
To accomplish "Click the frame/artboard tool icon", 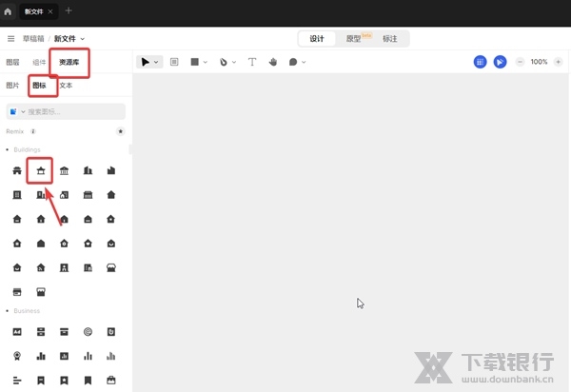I will 174,62.
